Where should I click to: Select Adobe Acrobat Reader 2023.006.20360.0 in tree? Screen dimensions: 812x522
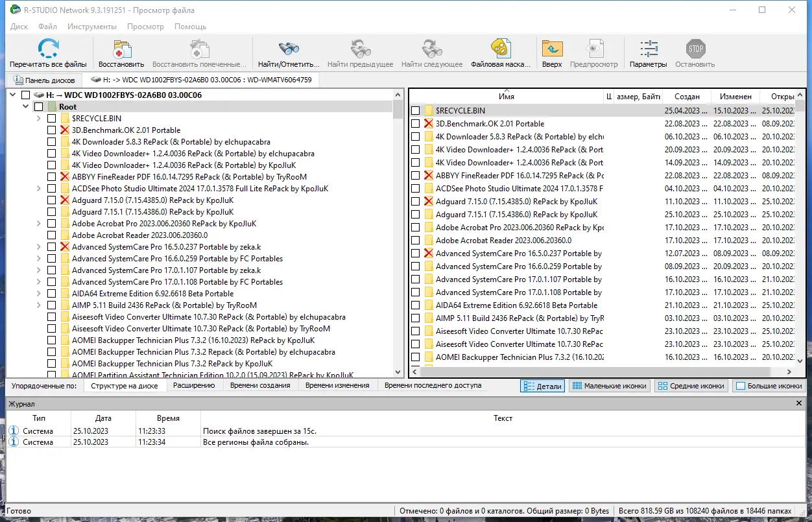point(139,235)
